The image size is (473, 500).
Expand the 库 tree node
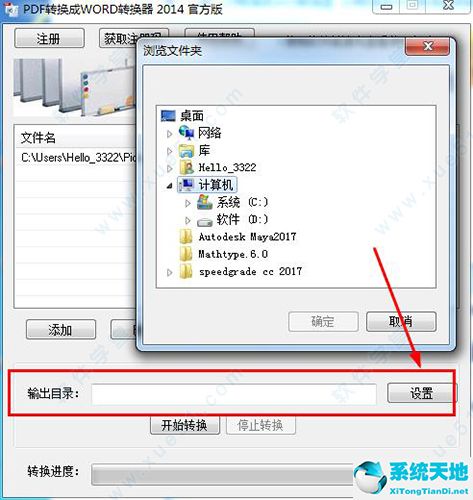tap(169, 151)
